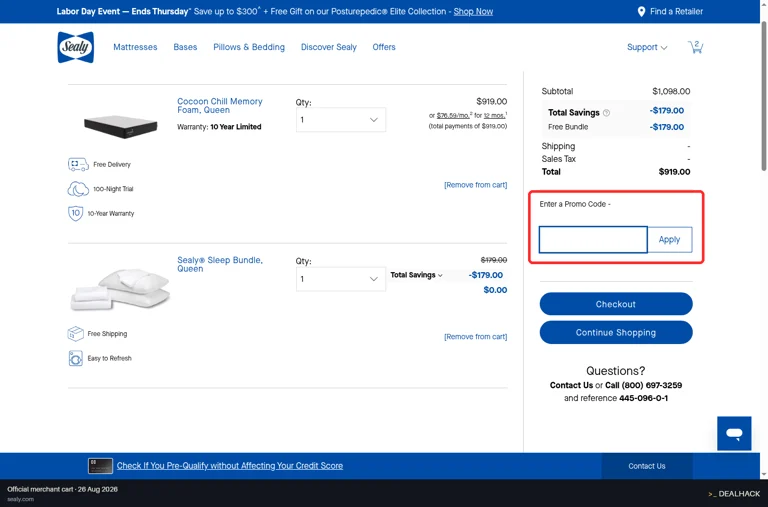This screenshot has height=507, width=768.
Task: Open Sealy Sleep Bundle, Queen link
Action: [220, 264]
